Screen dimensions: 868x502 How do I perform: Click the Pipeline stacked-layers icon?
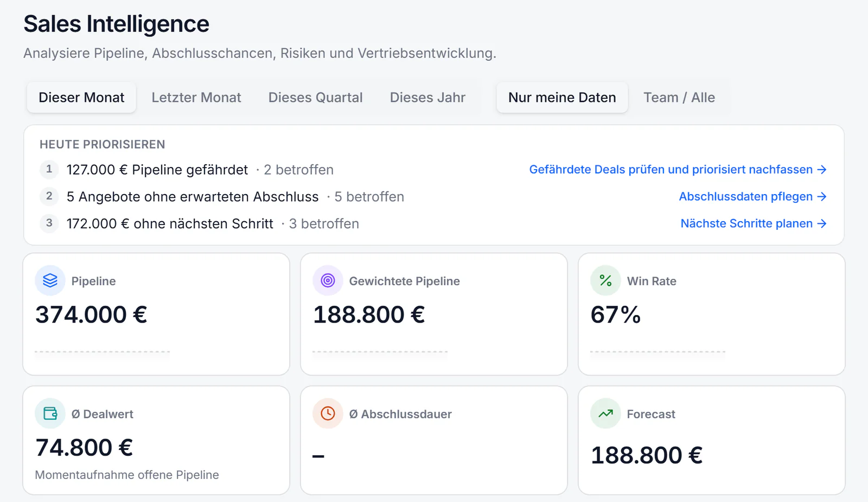click(x=50, y=280)
